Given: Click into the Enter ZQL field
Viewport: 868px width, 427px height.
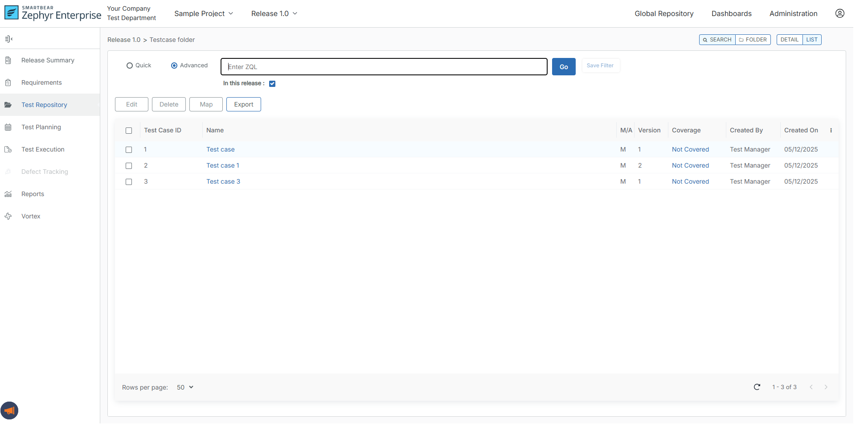Looking at the screenshot, I should coord(384,67).
